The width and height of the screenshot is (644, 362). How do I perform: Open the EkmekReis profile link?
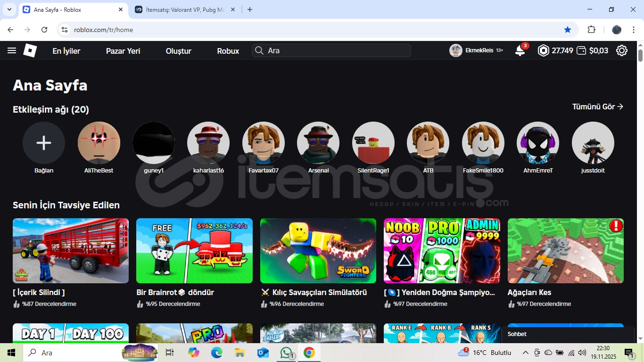(476, 51)
